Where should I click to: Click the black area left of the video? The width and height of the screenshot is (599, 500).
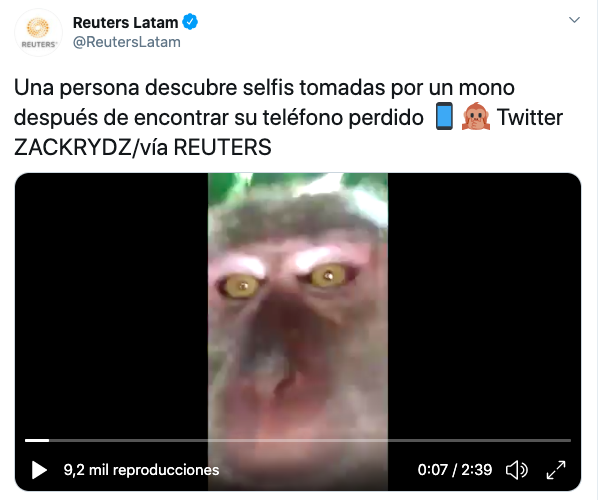112,306
